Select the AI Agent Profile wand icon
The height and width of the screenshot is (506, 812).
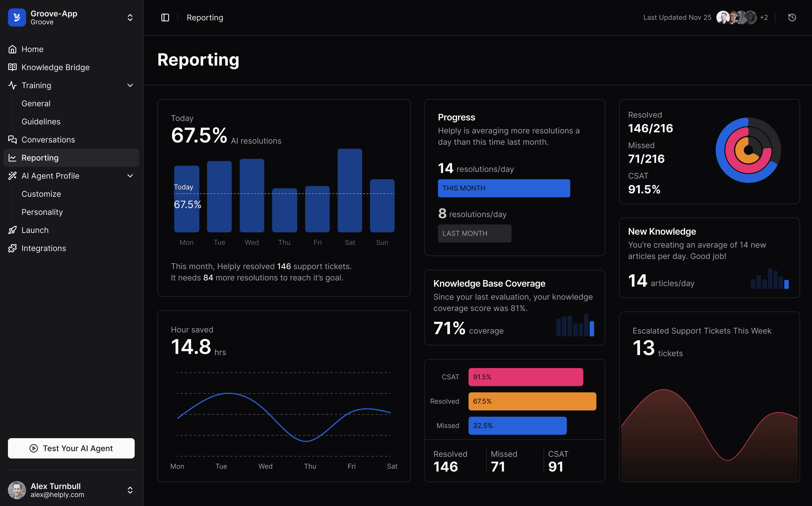[x=12, y=176]
